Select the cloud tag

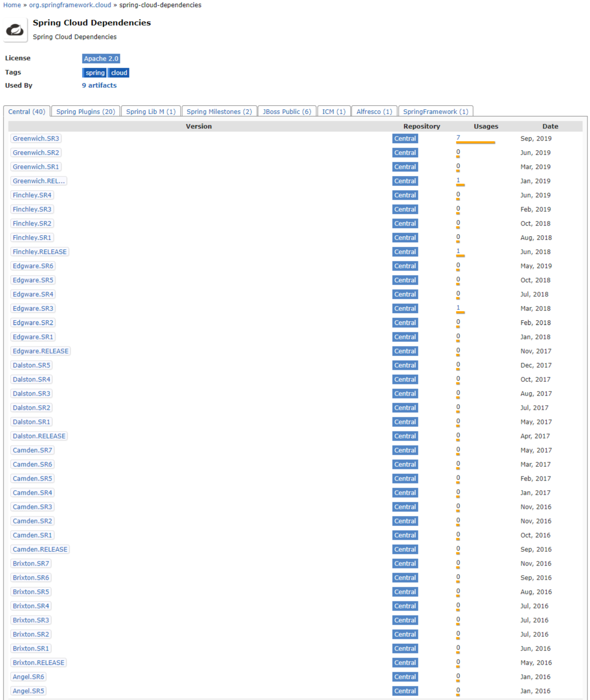click(119, 73)
